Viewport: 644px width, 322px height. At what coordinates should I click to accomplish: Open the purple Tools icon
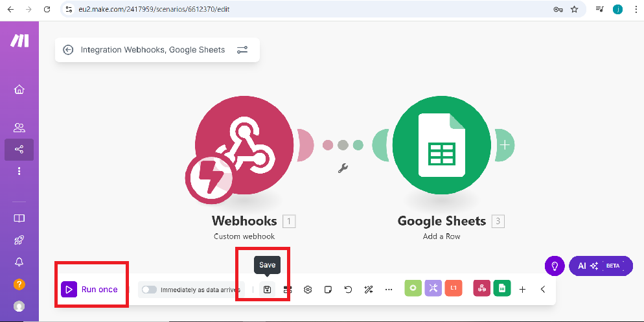click(x=433, y=288)
